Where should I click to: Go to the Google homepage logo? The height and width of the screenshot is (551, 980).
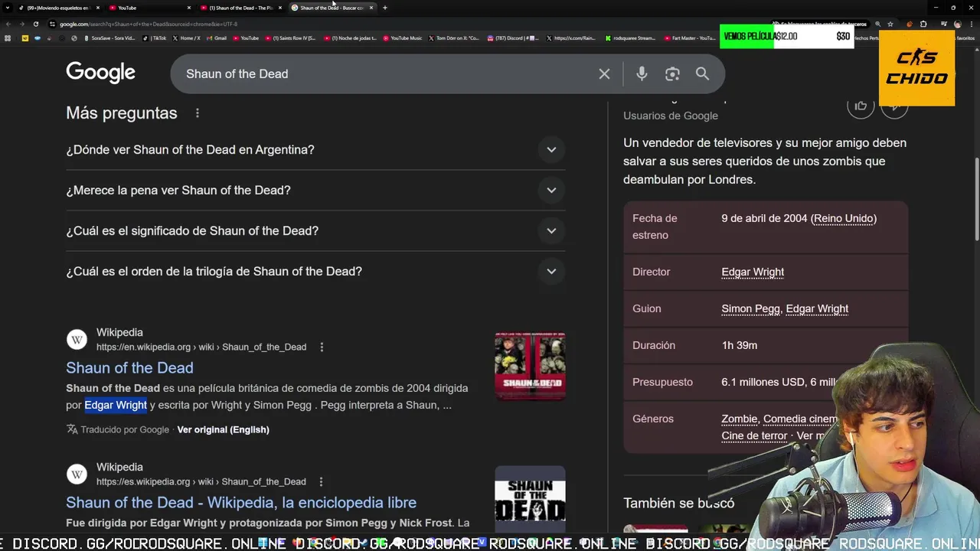(x=100, y=73)
